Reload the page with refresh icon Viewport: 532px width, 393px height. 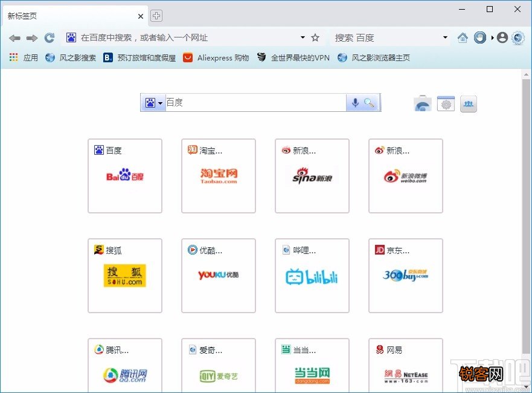point(50,37)
